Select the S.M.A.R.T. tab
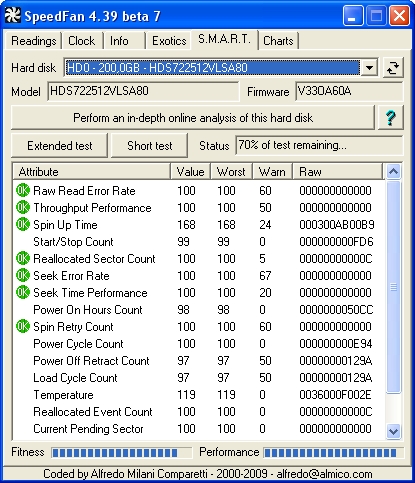Viewport: 415px width, 483px height. tap(224, 39)
